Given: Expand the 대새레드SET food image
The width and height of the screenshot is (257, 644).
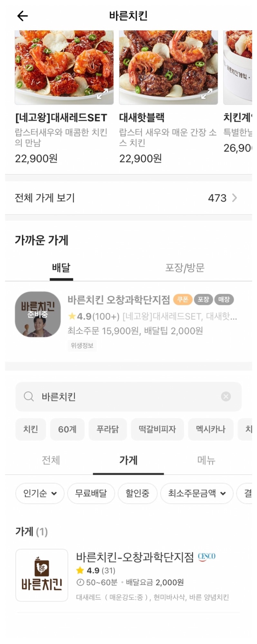Looking at the screenshot, I should (102, 94).
